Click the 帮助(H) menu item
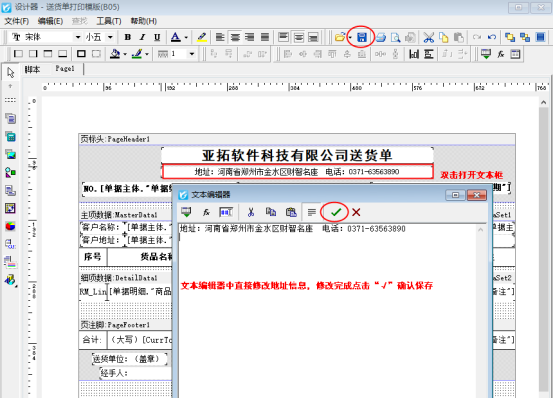 point(144,21)
